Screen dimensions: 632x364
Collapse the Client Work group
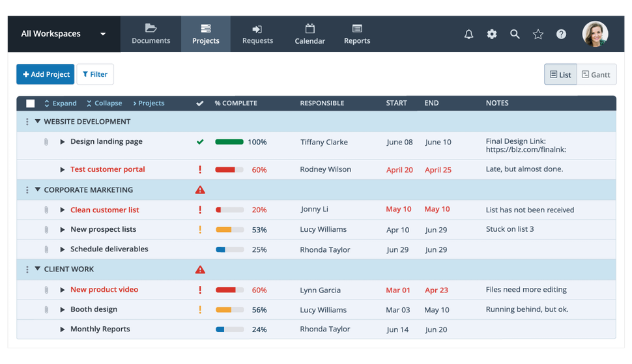tap(38, 269)
